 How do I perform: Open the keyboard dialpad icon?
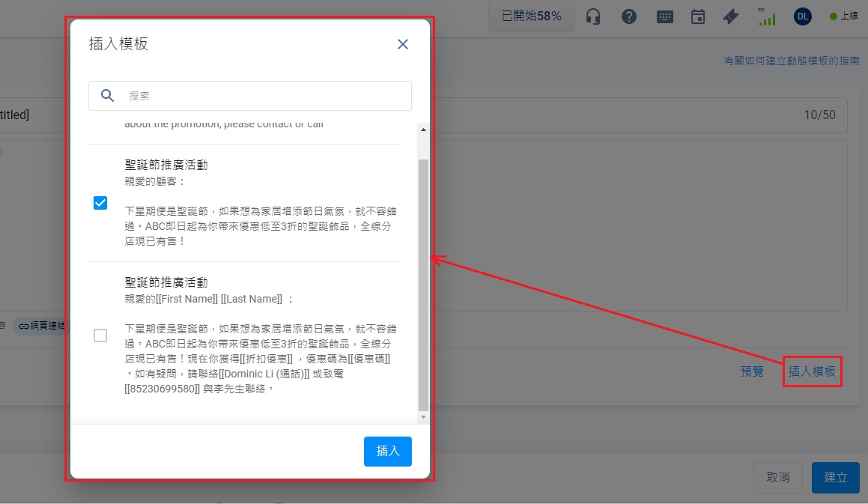point(665,16)
